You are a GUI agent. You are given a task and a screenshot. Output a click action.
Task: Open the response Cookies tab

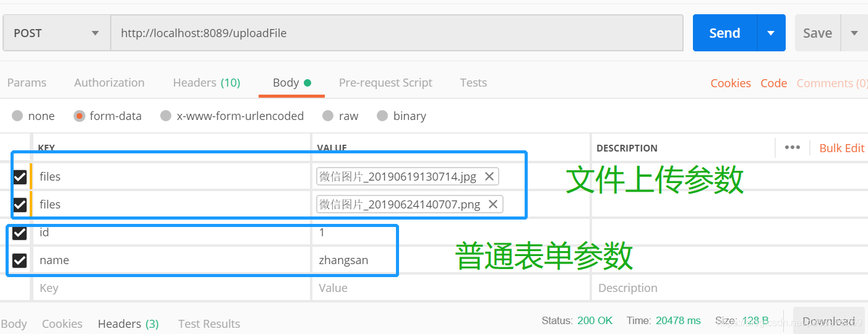point(62,323)
